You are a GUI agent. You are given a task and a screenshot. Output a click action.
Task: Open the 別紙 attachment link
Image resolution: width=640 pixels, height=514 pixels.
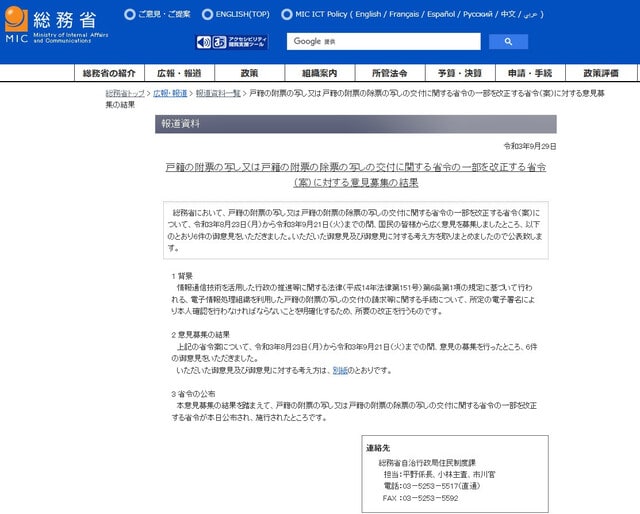coord(340,371)
